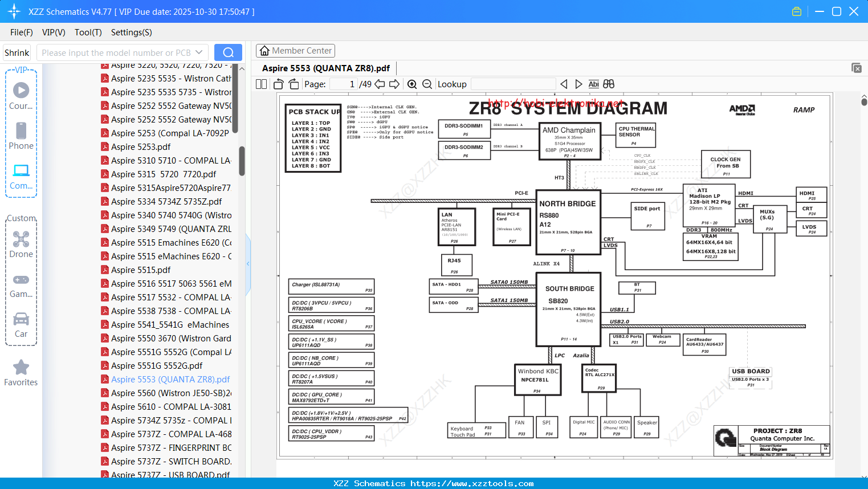Open the xzztools.com link in the status bar
This screenshot has height=489, width=868.
[472, 483]
